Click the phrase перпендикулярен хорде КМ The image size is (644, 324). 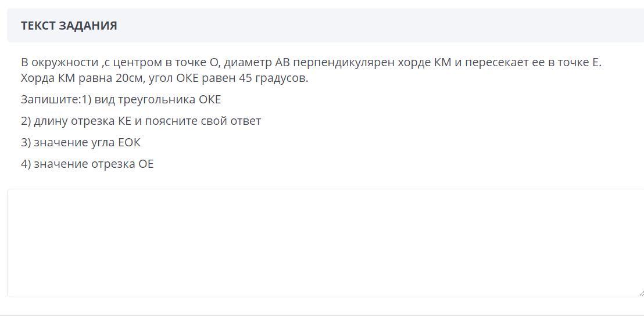(372, 63)
